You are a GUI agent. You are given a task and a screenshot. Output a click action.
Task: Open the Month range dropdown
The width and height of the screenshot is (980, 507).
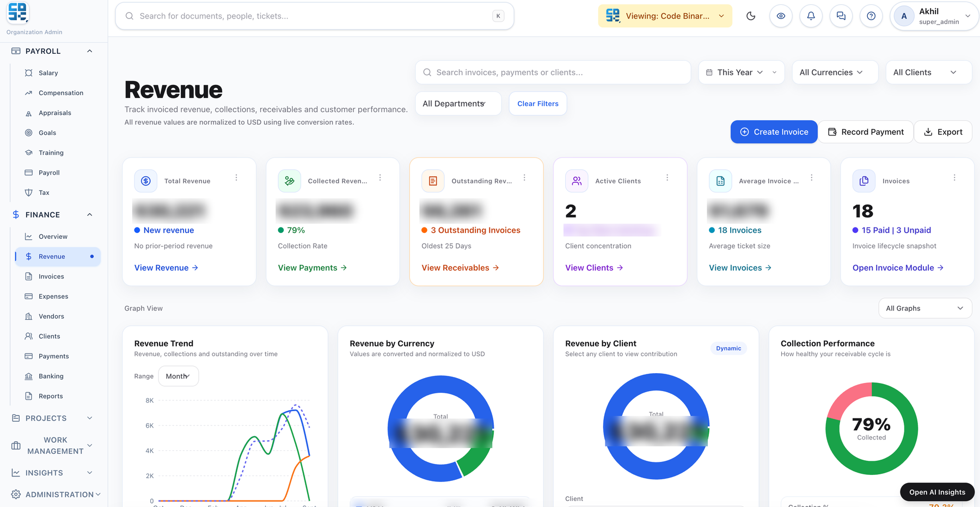179,376
